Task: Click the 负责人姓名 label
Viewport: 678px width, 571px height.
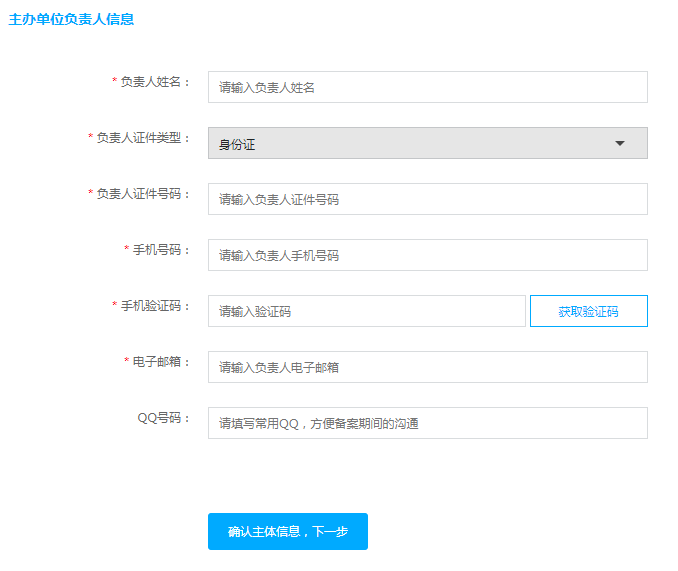Action: pyautogui.click(x=155, y=82)
